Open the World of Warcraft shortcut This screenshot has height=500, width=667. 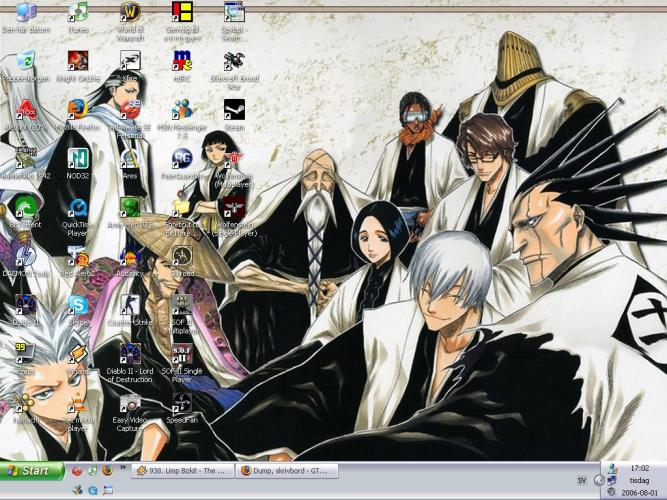[130, 21]
